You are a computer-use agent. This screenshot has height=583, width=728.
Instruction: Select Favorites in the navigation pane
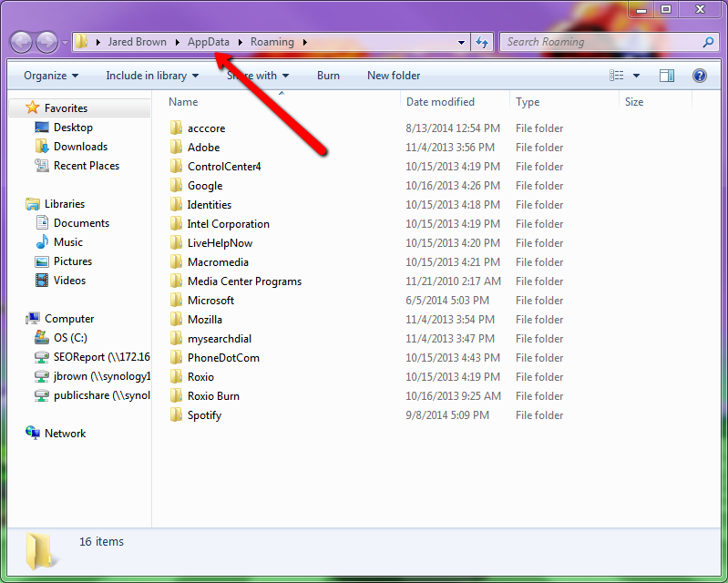(66, 108)
